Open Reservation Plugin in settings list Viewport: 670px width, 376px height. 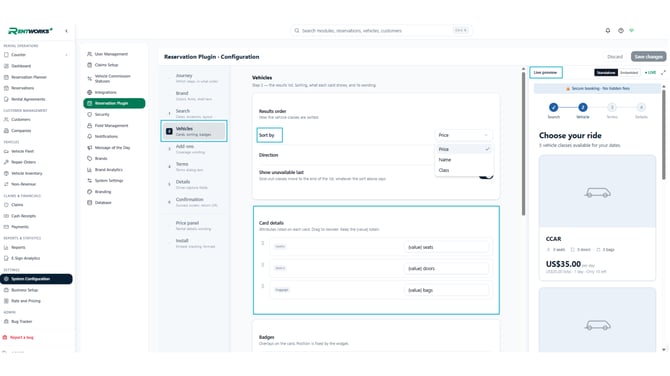(x=114, y=103)
